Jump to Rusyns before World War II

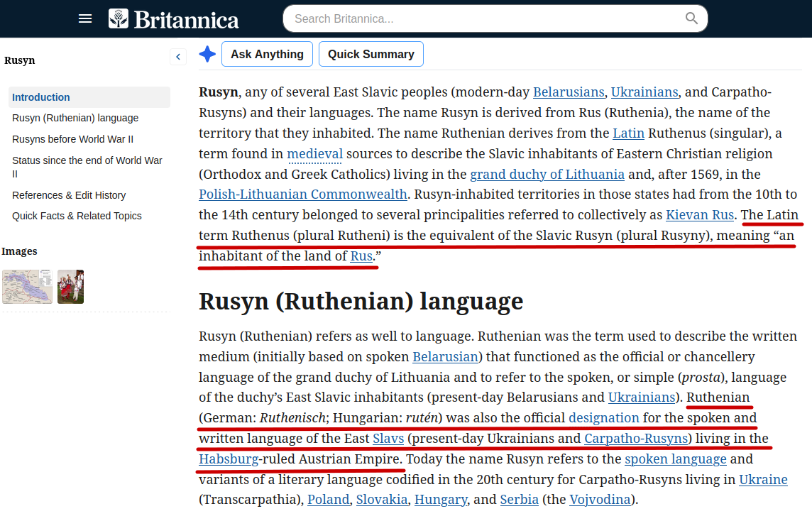point(72,139)
